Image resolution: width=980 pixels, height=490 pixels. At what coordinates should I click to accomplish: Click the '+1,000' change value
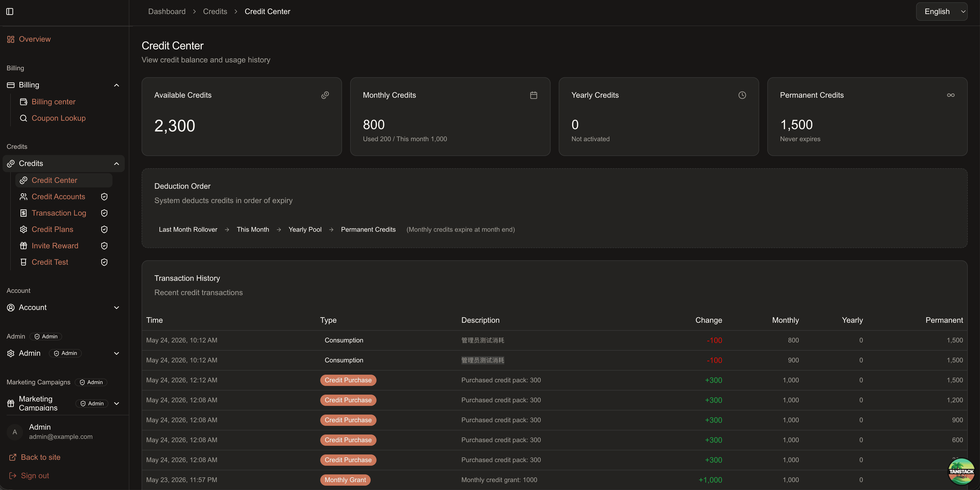pos(710,480)
